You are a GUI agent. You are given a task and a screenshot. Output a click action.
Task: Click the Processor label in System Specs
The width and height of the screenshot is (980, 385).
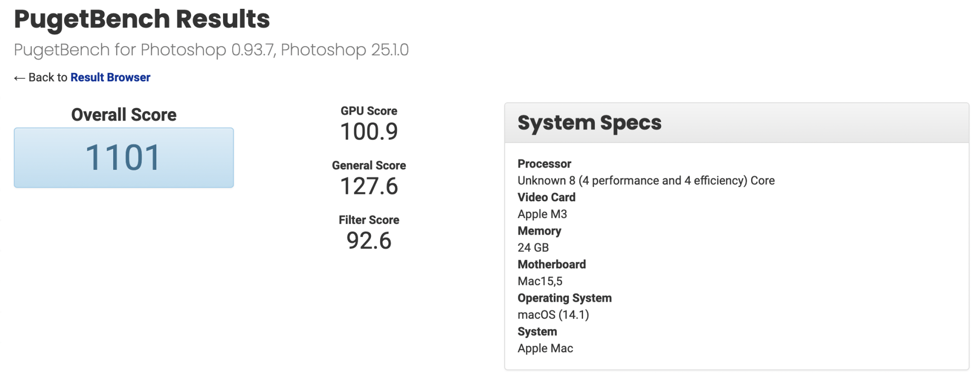(x=544, y=164)
